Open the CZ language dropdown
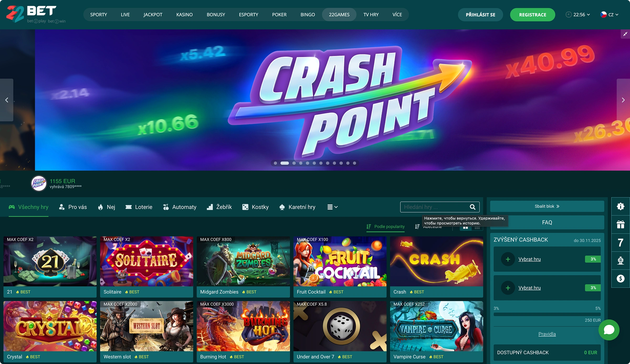This screenshot has height=364, width=630. pyautogui.click(x=609, y=15)
